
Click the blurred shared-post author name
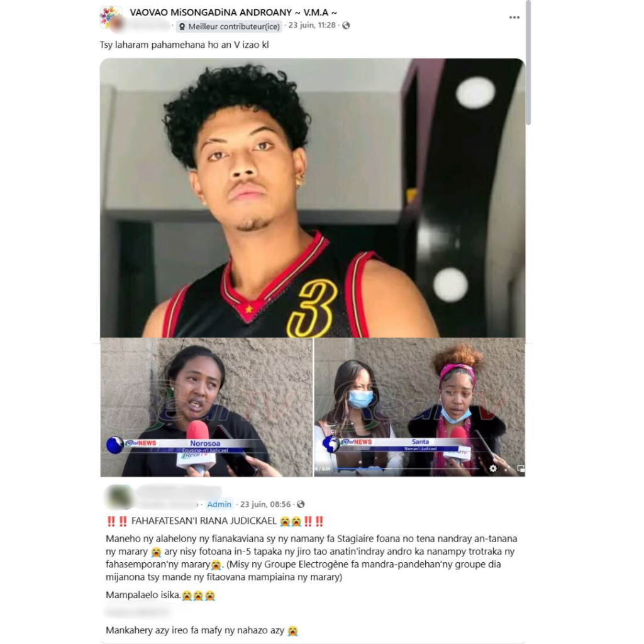pyautogui.click(x=179, y=492)
